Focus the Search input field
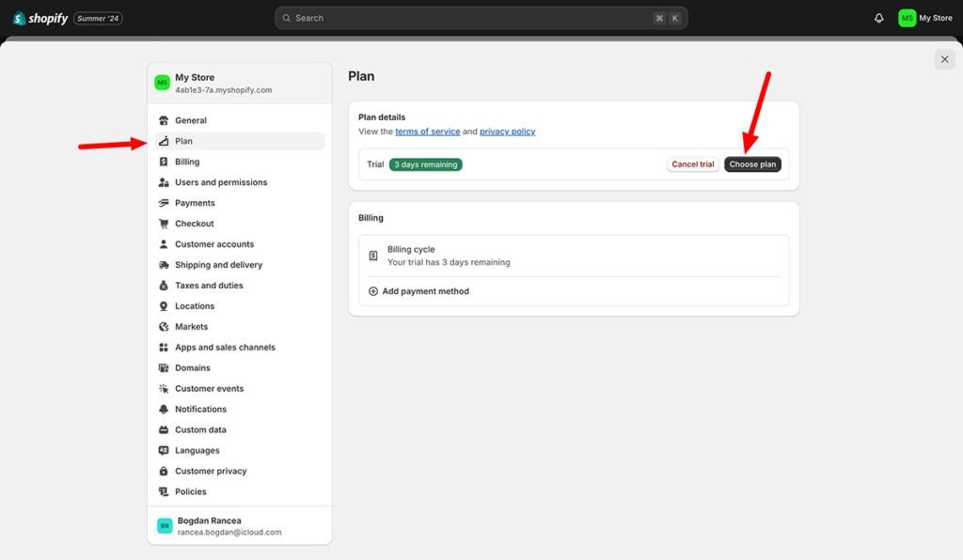The width and height of the screenshot is (963, 560). click(470, 18)
